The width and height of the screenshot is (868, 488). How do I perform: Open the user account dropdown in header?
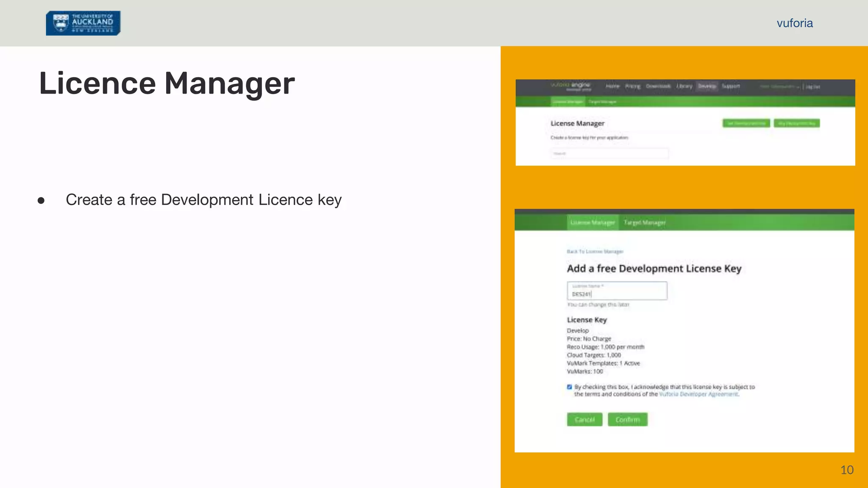coord(779,87)
